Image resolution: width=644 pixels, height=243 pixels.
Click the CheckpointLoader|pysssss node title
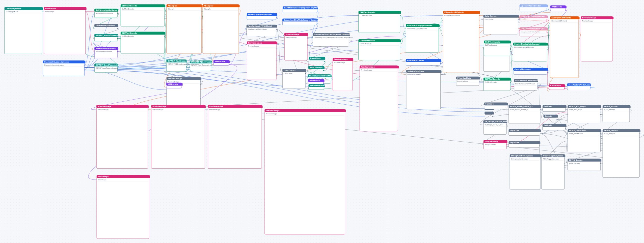click(x=64, y=62)
